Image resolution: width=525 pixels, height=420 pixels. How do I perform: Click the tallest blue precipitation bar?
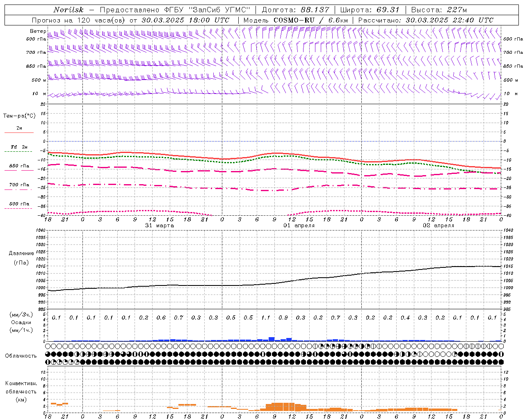coord(272,339)
